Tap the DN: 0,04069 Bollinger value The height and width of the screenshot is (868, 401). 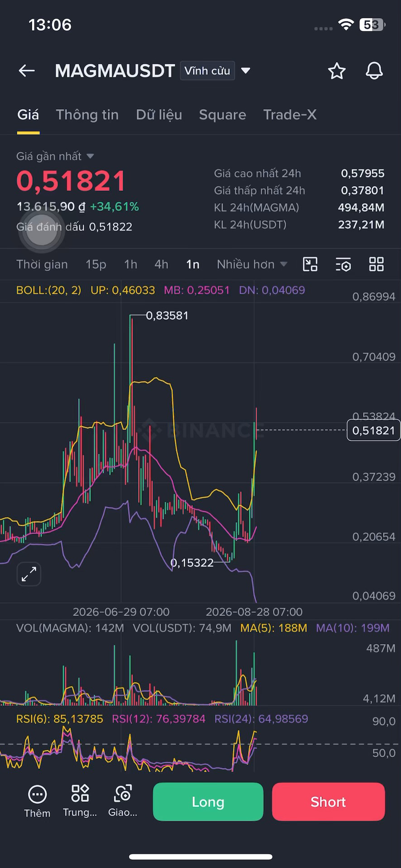(272, 290)
